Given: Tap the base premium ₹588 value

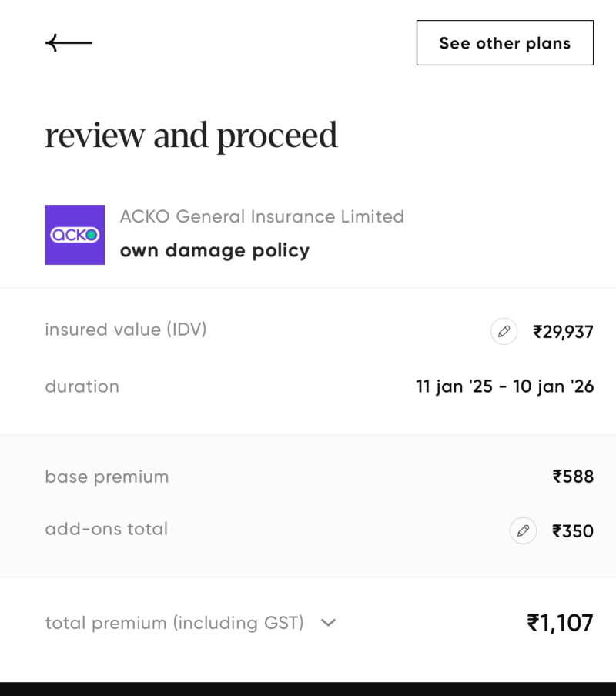Looking at the screenshot, I should 573,477.
